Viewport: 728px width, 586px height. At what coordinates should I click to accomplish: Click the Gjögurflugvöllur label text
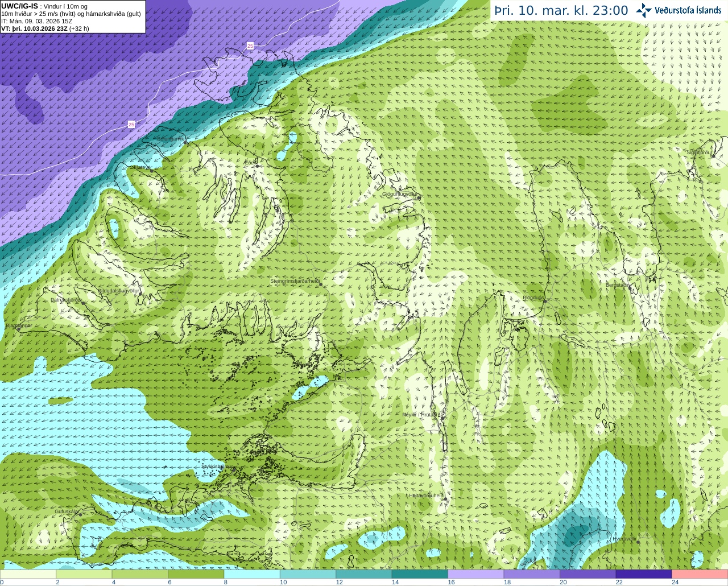pos(400,194)
